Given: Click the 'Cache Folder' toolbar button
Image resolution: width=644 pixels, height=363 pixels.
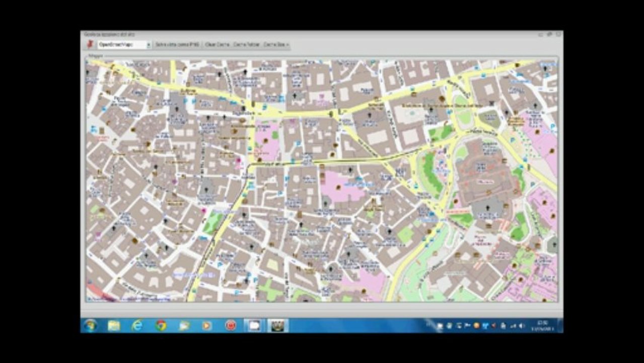Looking at the screenshot, I should [247, 45].
